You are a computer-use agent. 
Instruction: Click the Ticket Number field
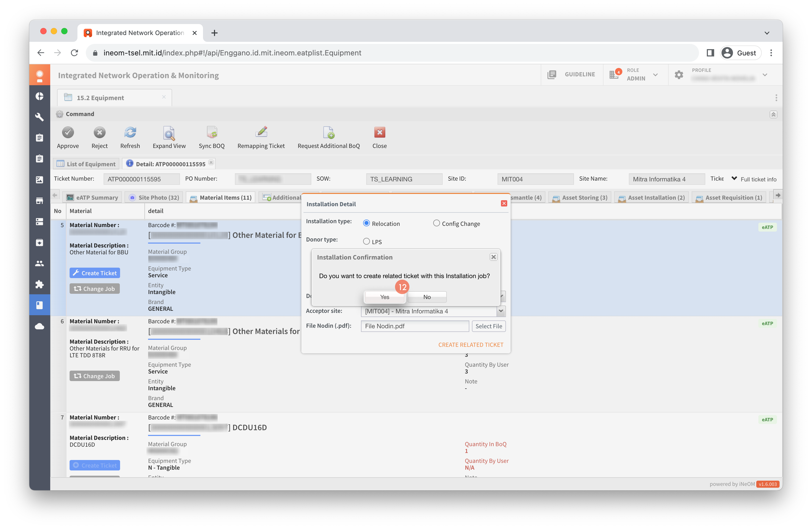coord(141,179)
